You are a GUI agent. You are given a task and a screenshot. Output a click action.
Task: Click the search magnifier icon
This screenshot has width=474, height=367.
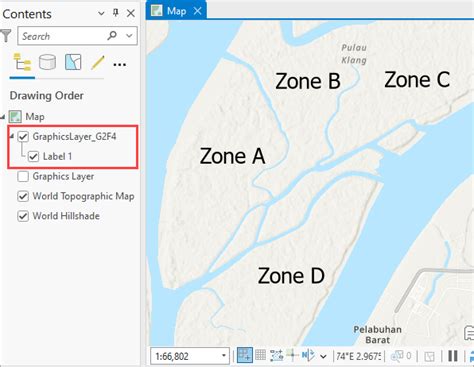click(x=112, y=35)
